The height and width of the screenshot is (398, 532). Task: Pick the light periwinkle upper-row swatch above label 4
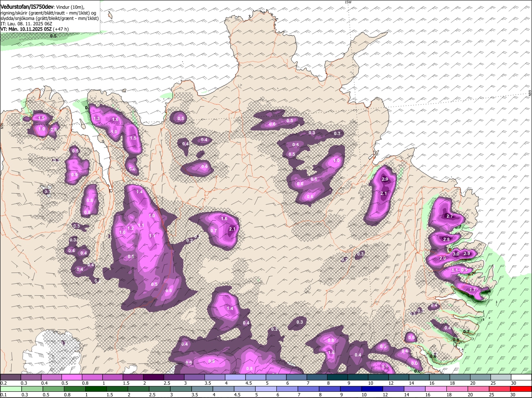pos(235,377)
